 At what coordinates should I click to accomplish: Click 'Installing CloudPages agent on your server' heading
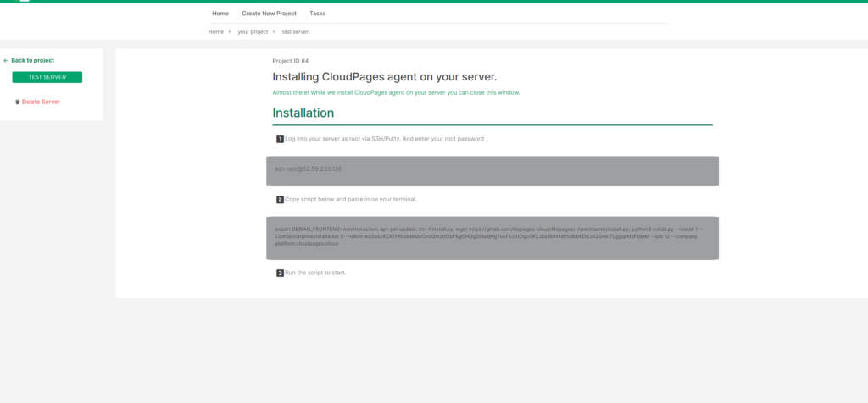tap(385, 77)
